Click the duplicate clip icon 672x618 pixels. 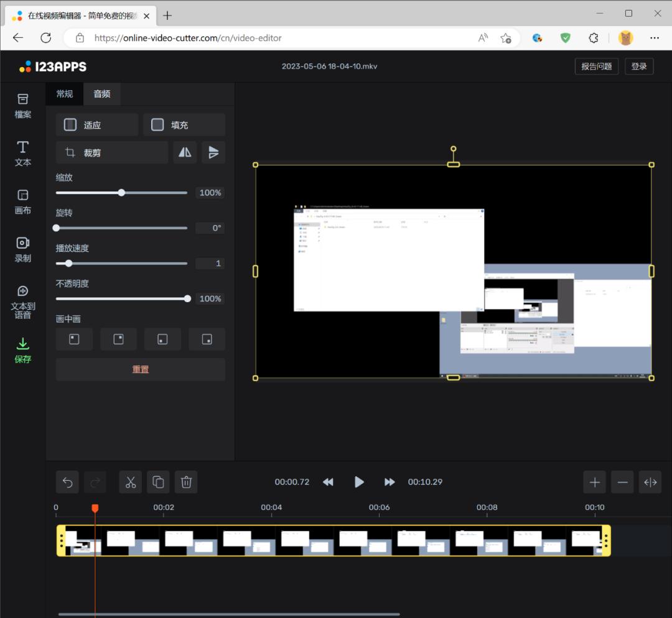pyautogui.click(x=158, y=482)
